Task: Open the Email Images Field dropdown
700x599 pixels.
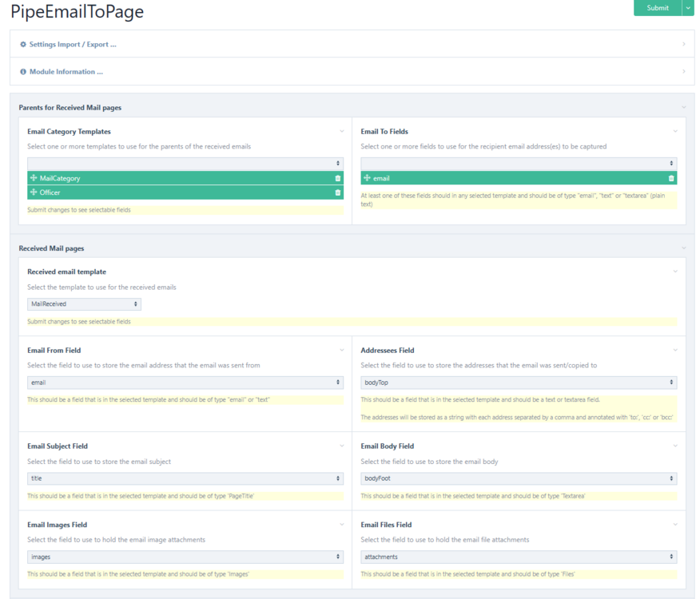Action: (185, 557)
